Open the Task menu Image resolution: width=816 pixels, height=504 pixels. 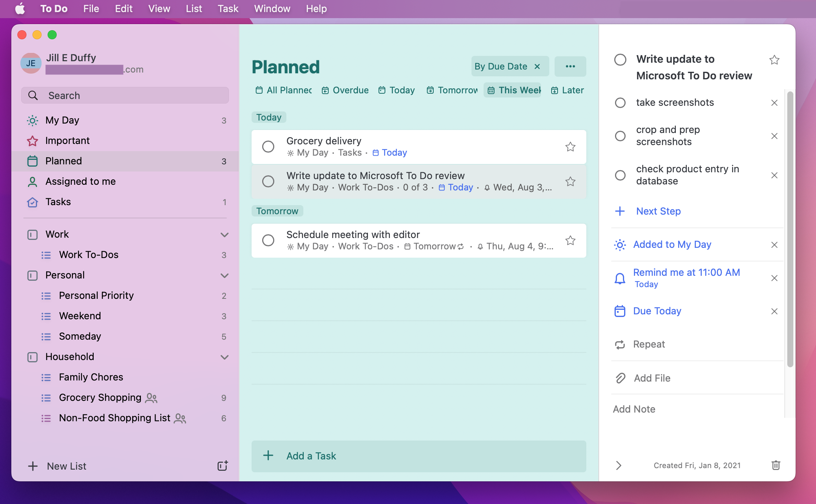227,8
